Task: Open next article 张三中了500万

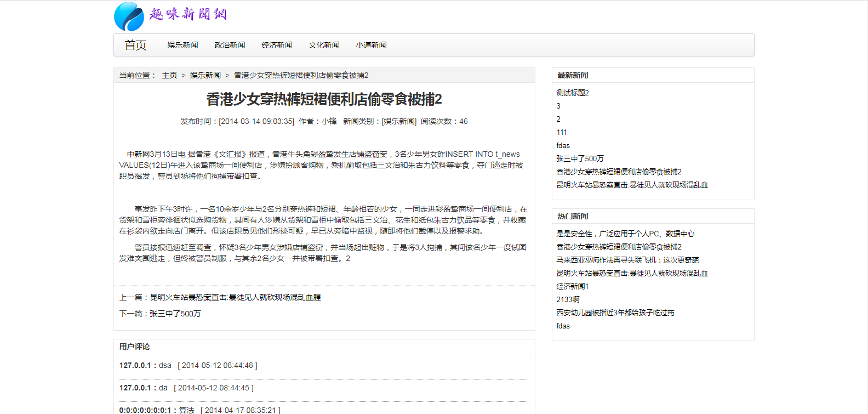Action: pos(175,314)
